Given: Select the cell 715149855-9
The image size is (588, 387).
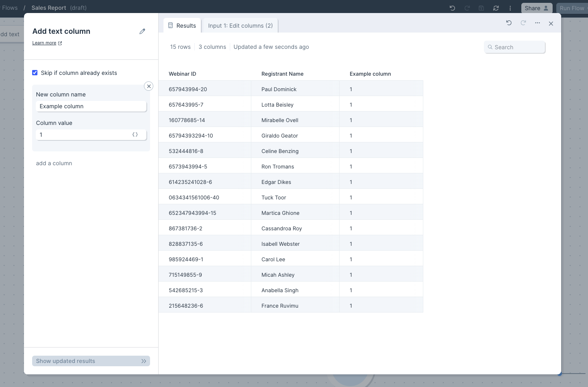Looking at the screenshot, I should (x=205, y=275).
